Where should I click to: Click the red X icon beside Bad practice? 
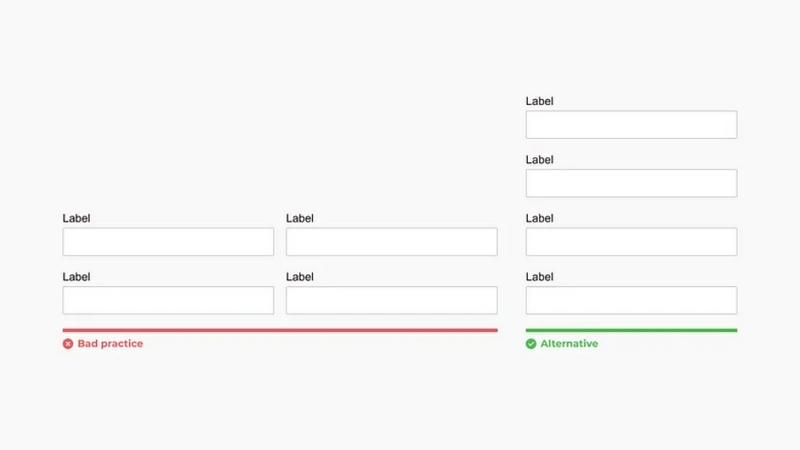68,344
